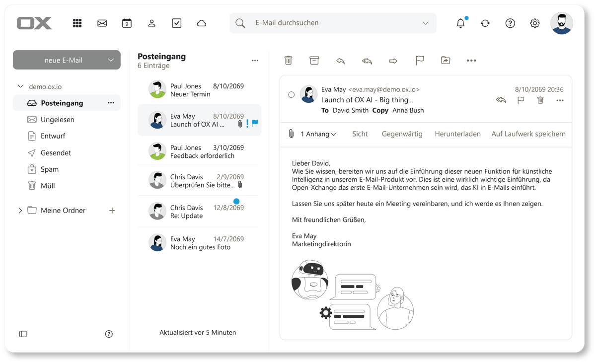The height and width of the screenshot is (364, 596).
Task: Open the app launcher grid icon
Action: point(77,23)
